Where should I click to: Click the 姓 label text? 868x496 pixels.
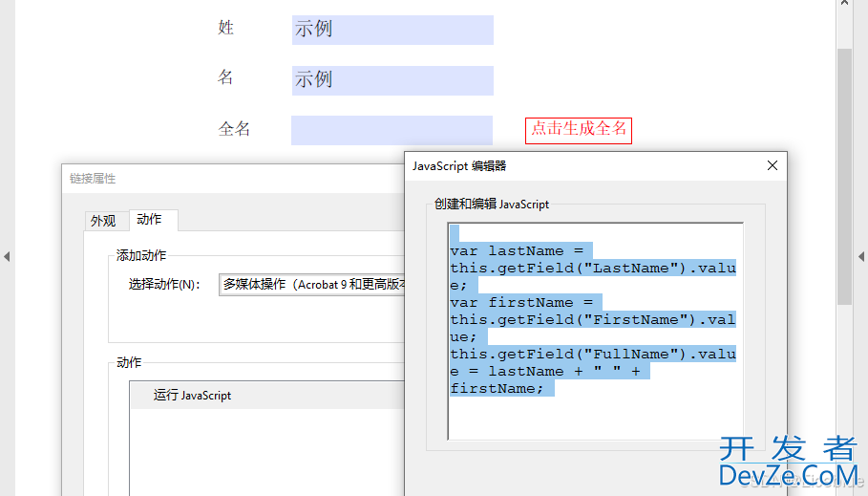coord(226,27)
